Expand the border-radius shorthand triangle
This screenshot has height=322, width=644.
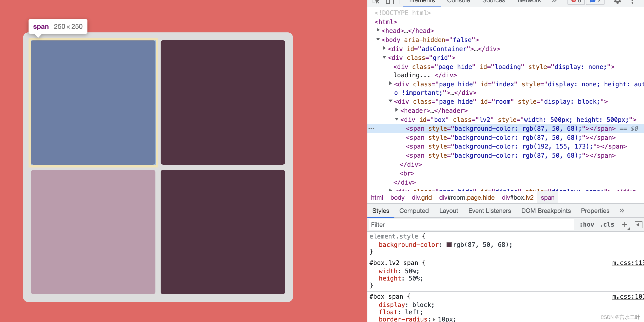(434, 319)
